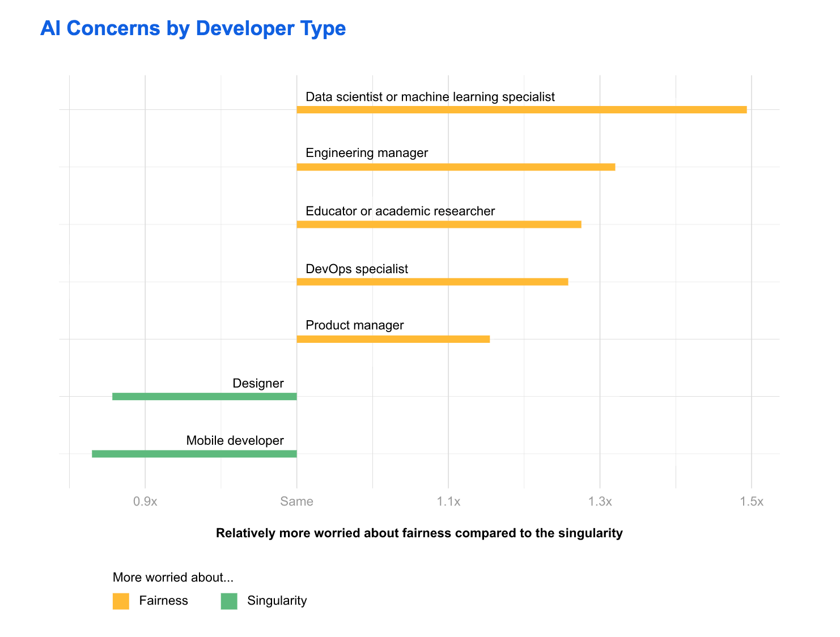
Task: Click the 'Singularity' legend text
Action: click(277, 601)
